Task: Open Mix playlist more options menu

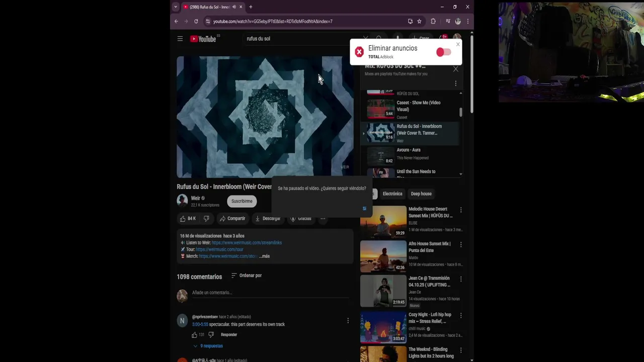Action: coord(456,83)
